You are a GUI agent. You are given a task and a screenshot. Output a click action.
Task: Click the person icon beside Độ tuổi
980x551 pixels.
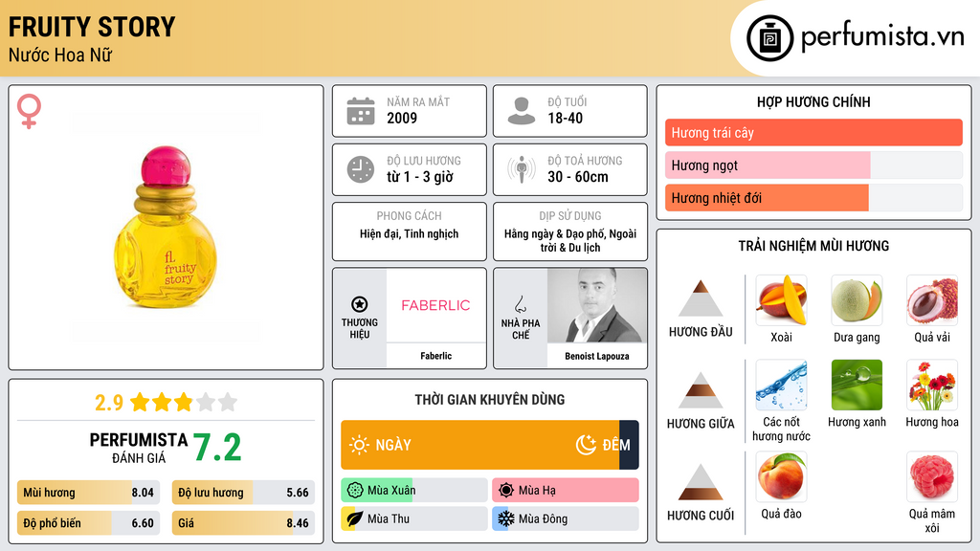pos(522,111)
